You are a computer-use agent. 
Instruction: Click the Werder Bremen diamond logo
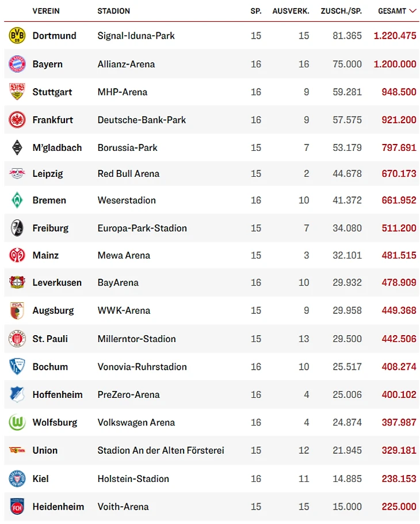coord(17,200)
